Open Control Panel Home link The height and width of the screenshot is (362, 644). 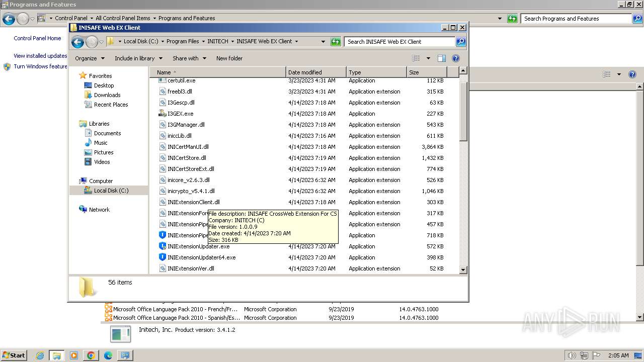37,38
